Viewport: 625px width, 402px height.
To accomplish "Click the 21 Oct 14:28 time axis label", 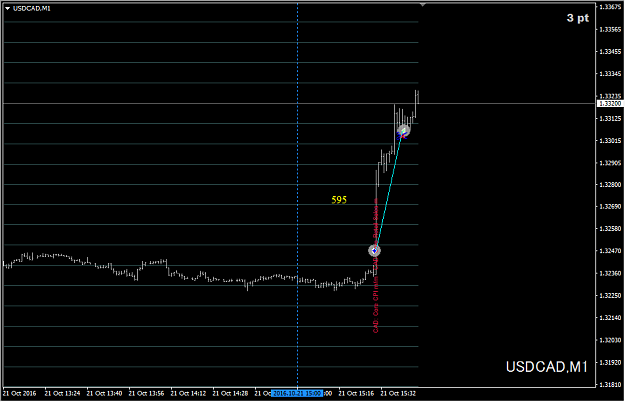I will [230, 393].
